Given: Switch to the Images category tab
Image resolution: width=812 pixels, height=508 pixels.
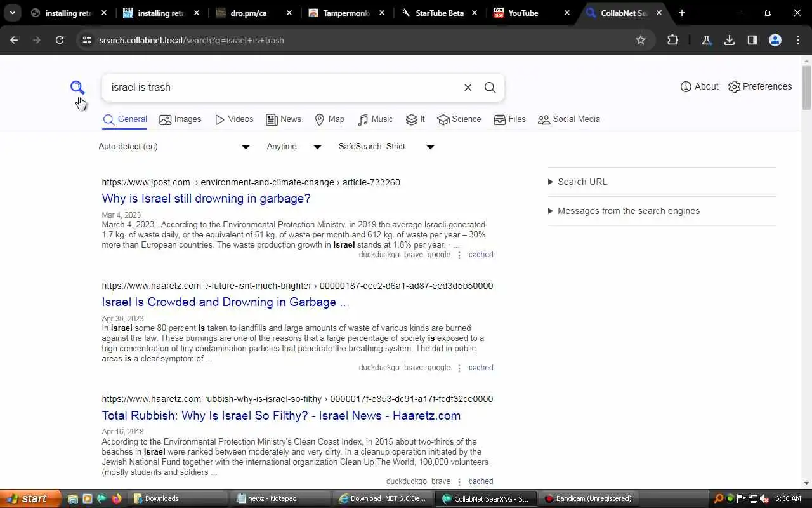Looking at the screenshot, I should 180,119.
